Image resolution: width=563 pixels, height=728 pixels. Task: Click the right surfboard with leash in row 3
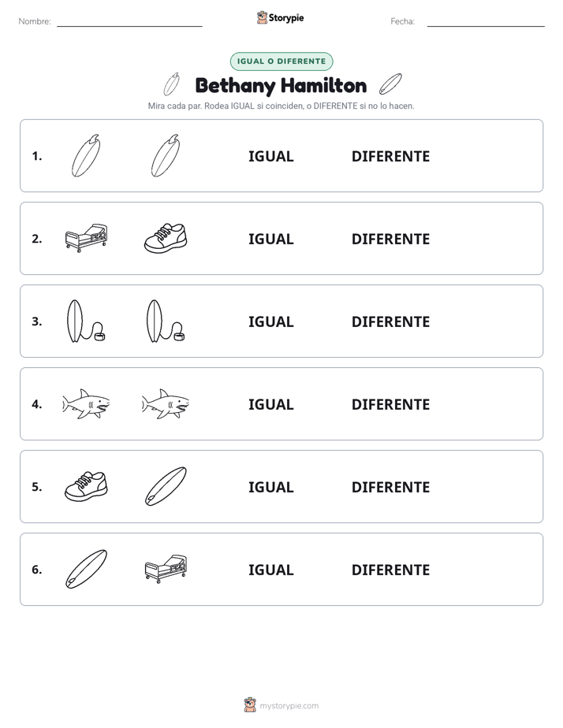pyautogui.click(x=166, y=321)
